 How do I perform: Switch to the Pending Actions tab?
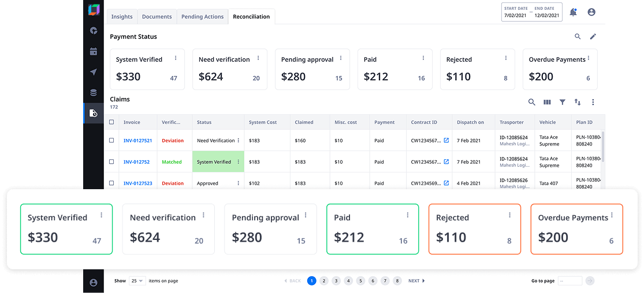[x=203, y=17]
